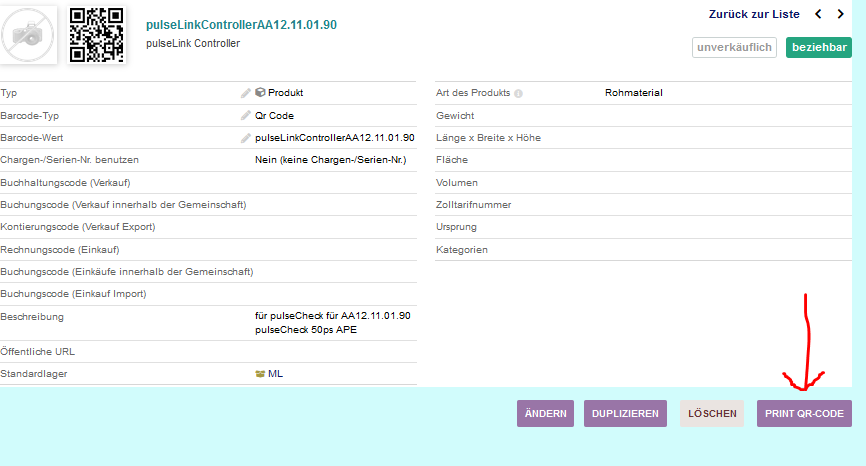Click the Chargen-/Serien-Nr. benutzen label

tap(70, 160)
